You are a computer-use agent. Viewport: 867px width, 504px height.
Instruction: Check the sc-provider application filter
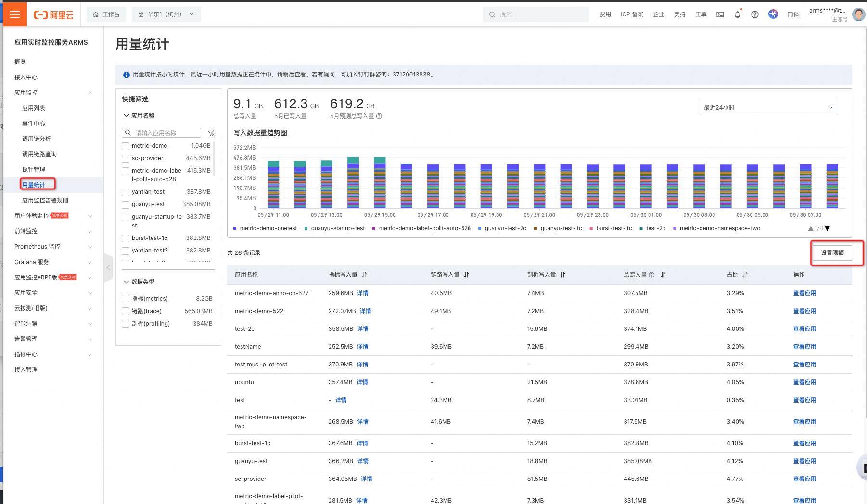(x=126, y=158)
